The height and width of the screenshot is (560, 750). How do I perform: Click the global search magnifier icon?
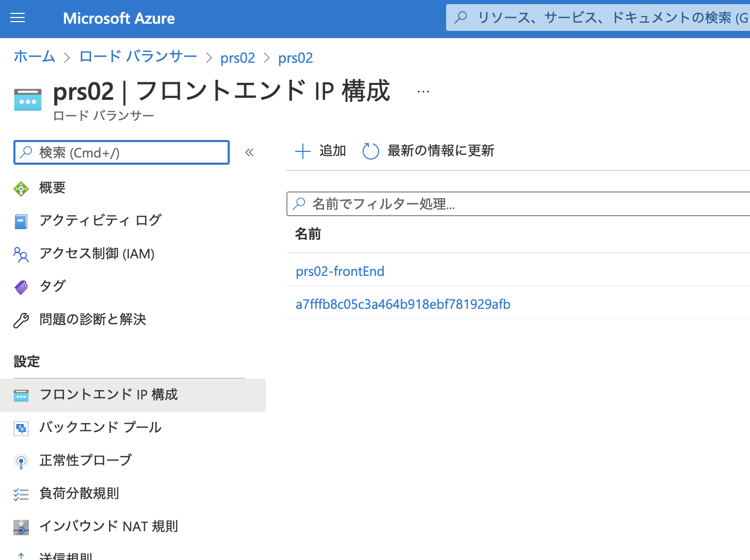tap(461, 17)
